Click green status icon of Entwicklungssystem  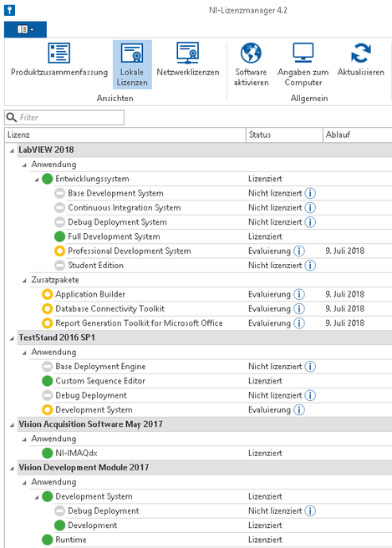47,179
